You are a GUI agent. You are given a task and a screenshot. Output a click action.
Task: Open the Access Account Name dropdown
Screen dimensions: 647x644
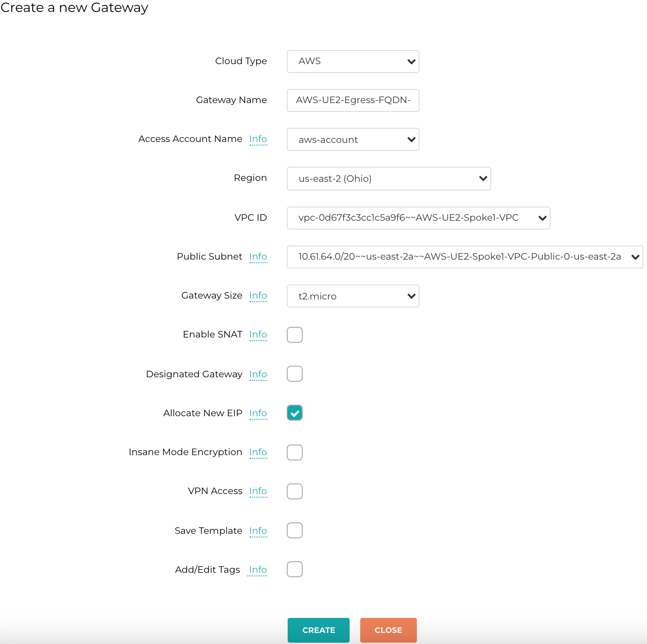[x=353, y=139]
